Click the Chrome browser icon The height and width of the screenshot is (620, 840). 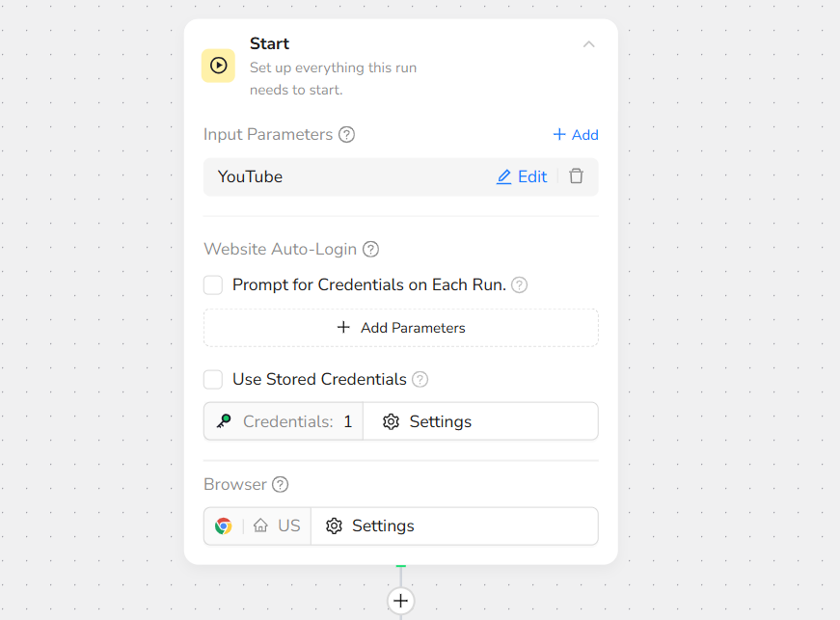pyautogui.click(x=224, y=526)
